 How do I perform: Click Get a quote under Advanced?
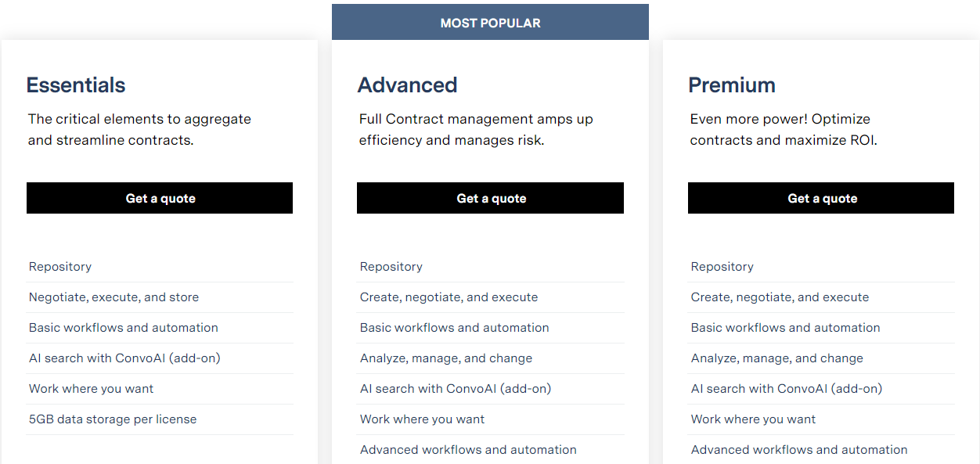point(490,198)
